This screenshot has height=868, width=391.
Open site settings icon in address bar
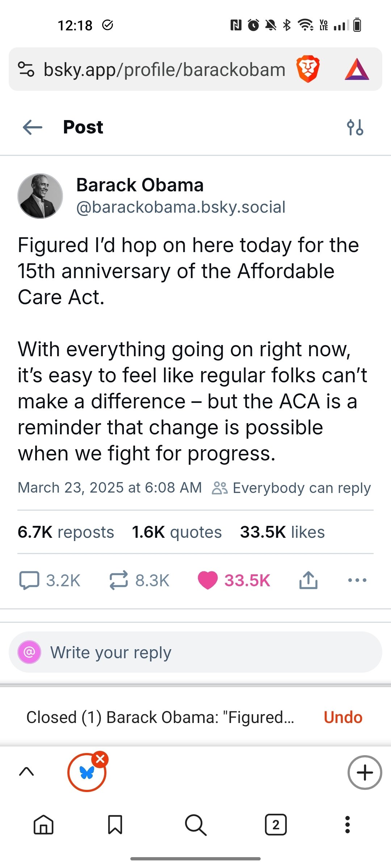(x=26, y=69)
